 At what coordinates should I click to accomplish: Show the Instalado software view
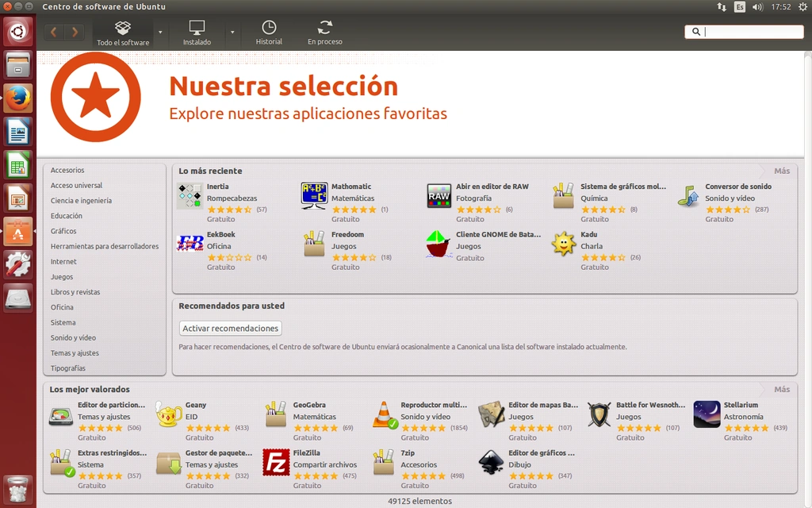pyautogui.click(x=197, y=33)
